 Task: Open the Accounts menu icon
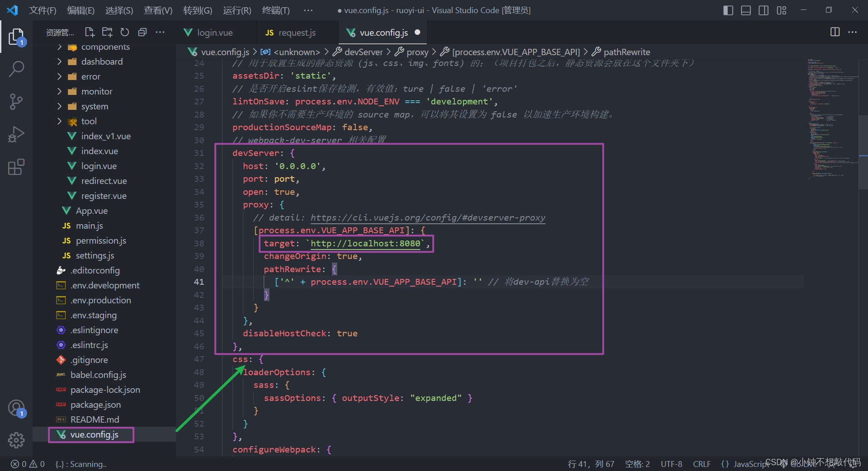pos(16,408)
